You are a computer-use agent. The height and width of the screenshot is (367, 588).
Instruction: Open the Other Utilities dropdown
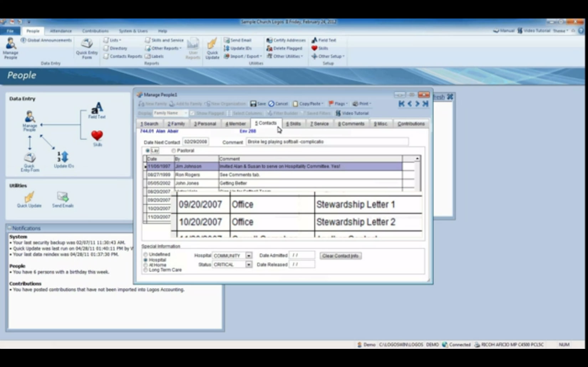tap(285, 56)
